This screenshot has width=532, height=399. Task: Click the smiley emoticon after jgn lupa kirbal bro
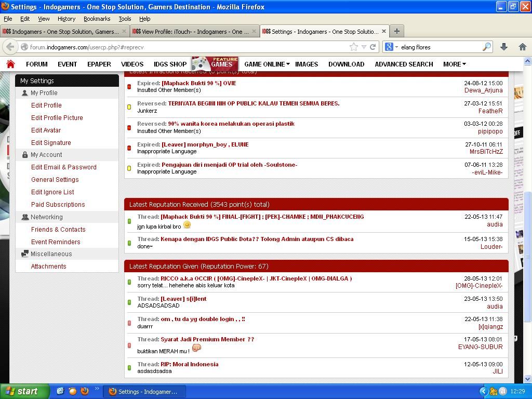(x=187, y=225)
